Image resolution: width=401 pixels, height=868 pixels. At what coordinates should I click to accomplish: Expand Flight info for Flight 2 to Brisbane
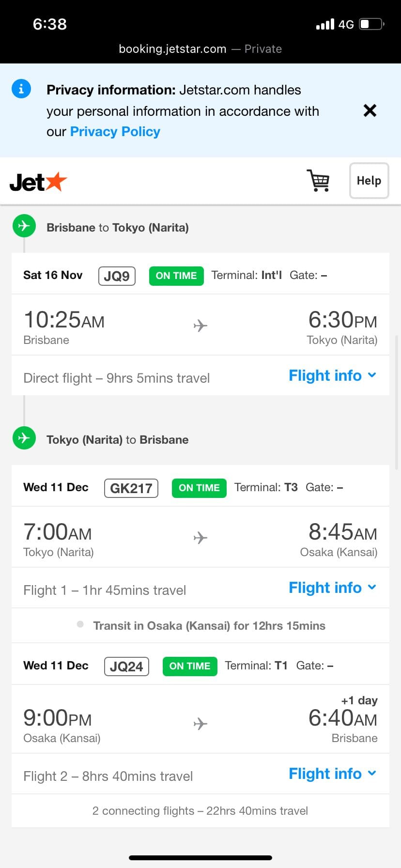tap(333, 774)
